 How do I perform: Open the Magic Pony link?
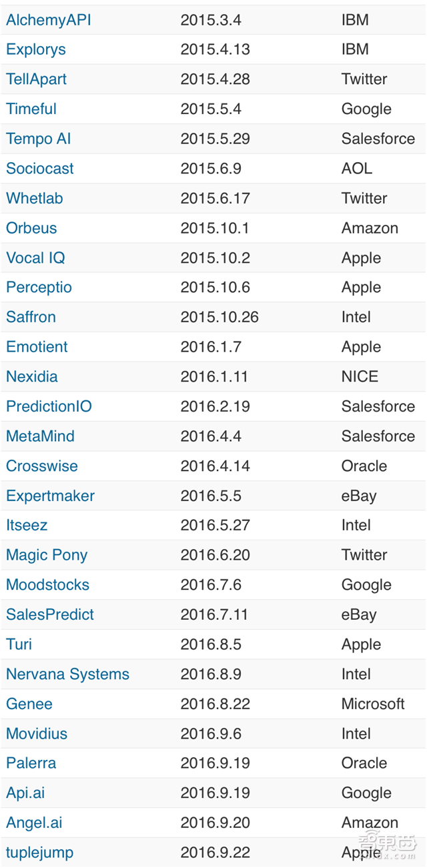pyautogui.click(x=47, y=555)
